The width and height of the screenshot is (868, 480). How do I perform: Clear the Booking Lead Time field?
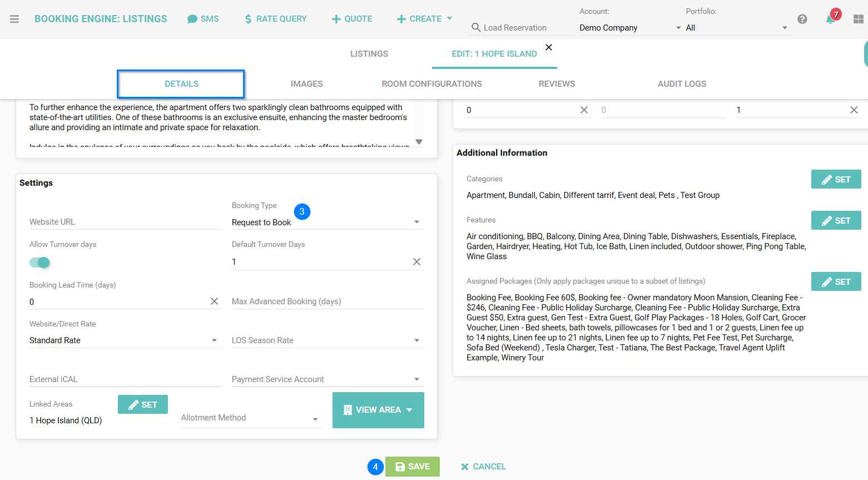214,301
